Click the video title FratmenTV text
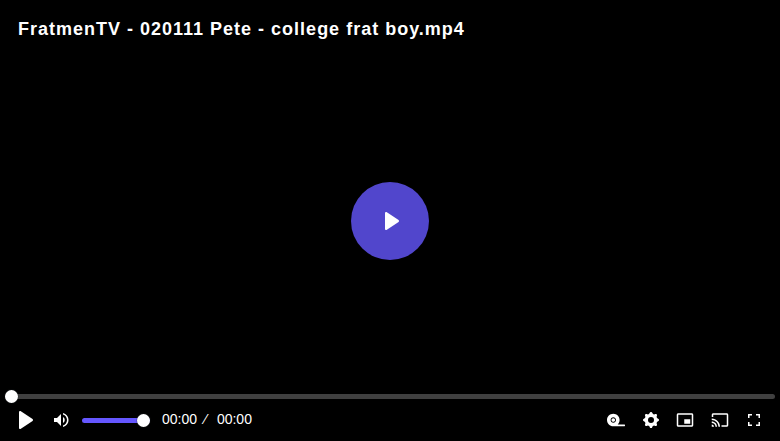 (x=69, y=29)
